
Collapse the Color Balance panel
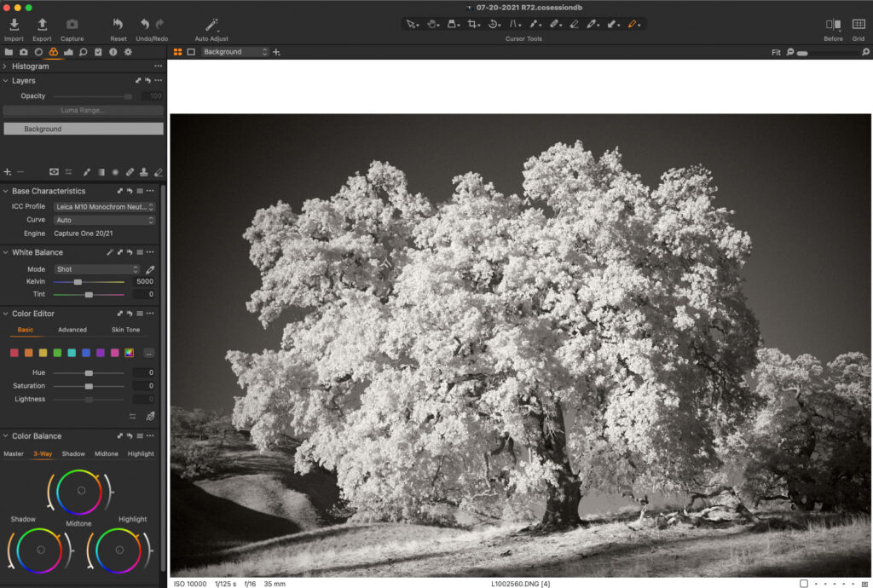tap(5, 435)
